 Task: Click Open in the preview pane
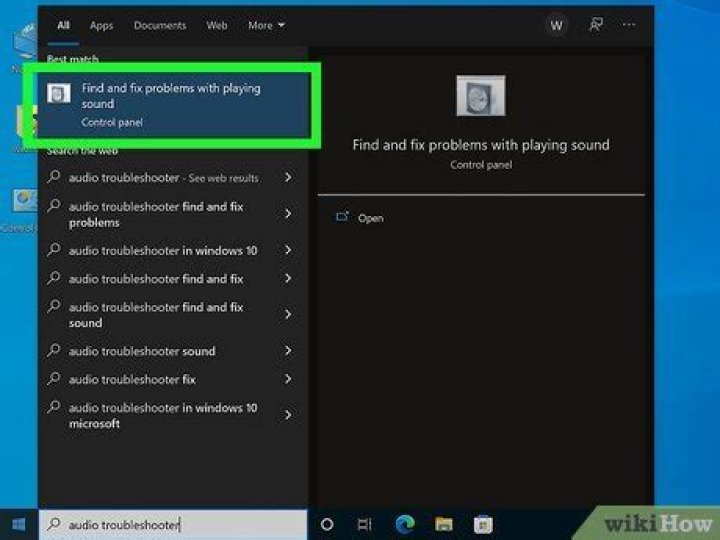pos(370,218)
